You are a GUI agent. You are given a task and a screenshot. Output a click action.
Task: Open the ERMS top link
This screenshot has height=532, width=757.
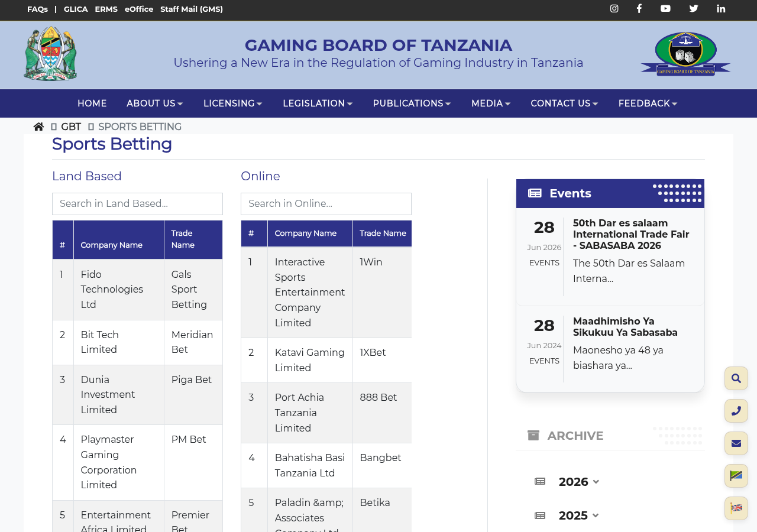106,9
